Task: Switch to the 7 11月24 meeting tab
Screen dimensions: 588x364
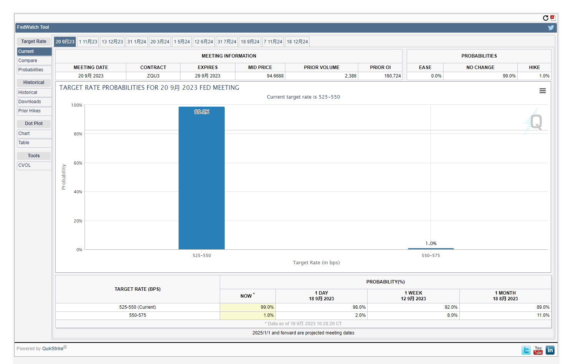Action: 273,42
